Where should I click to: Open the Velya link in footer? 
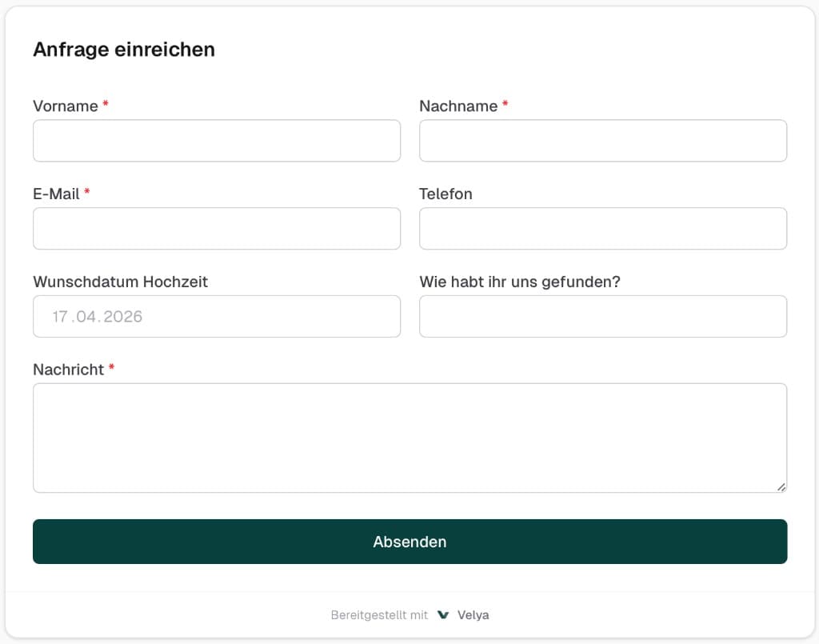tap(473, 614)
